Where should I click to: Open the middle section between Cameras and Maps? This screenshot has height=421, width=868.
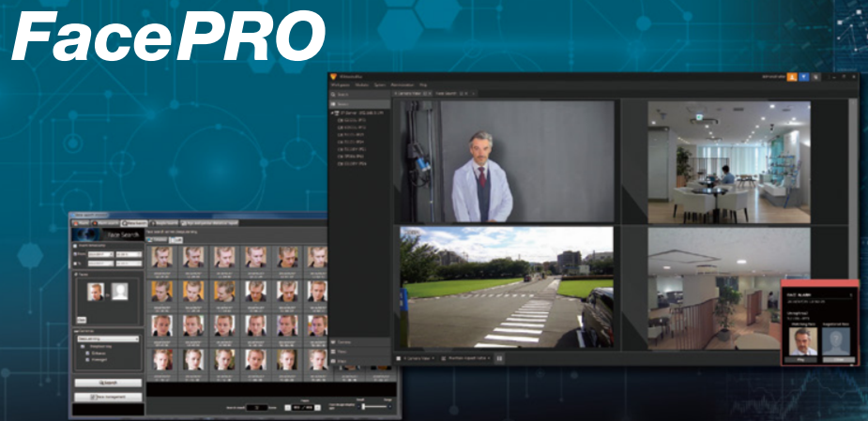(x=360, y=352)
